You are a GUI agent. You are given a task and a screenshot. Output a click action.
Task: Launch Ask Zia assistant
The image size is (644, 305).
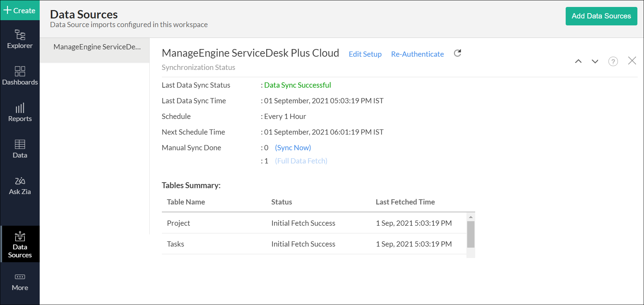[x=20, y=185]
